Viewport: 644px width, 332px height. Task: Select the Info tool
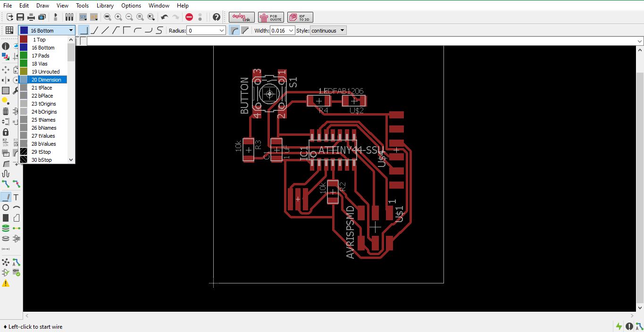pyautogui.click(x=6, y=46)
